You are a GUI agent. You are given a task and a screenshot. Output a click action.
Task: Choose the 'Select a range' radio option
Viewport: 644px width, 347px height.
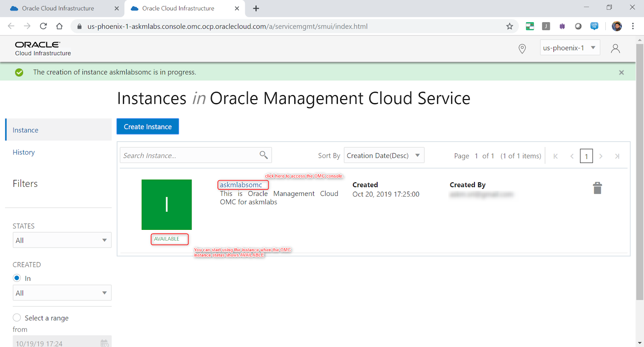click(17, 318)
